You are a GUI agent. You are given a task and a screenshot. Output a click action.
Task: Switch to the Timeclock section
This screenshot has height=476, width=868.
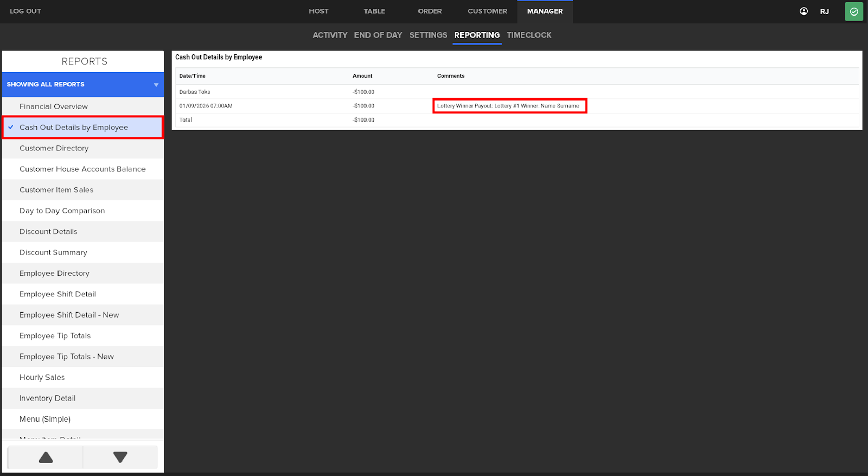click(529, 35)
